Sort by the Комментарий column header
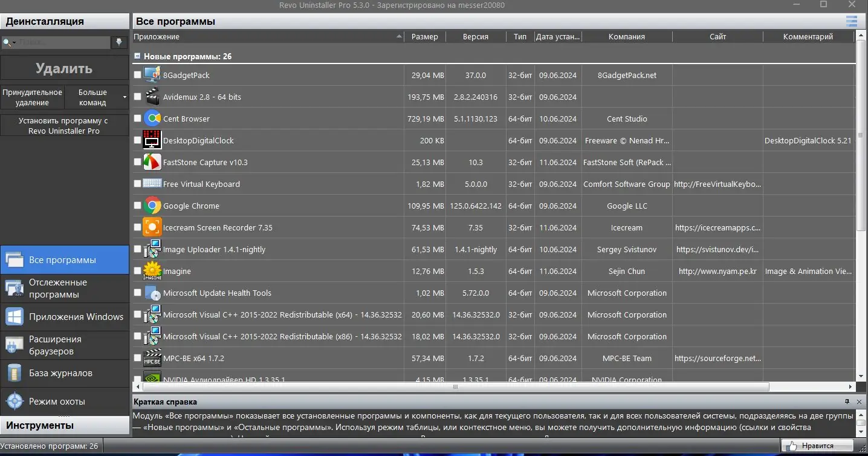The width and height of the screenshot is (868, 456). 808,36
